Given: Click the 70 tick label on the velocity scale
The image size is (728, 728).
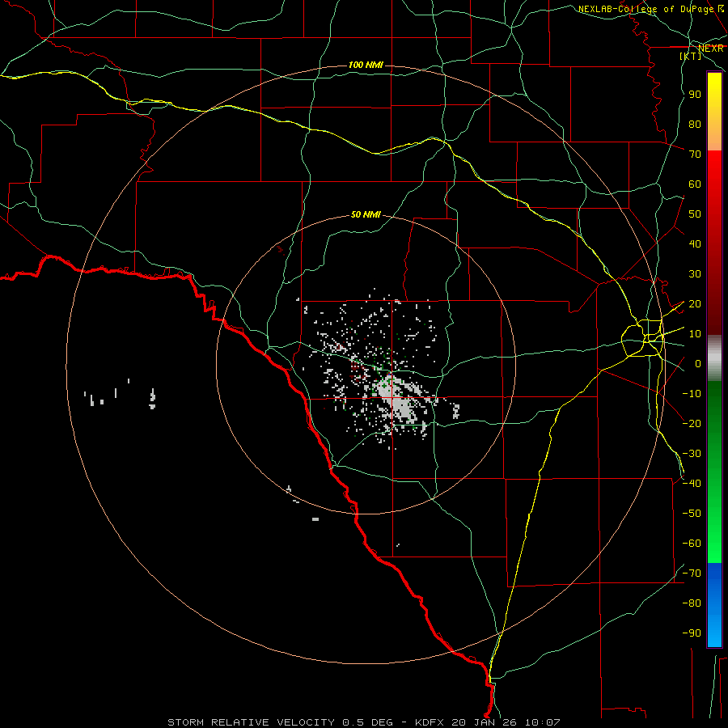Looking at the screenshot, I should point(695,154).
